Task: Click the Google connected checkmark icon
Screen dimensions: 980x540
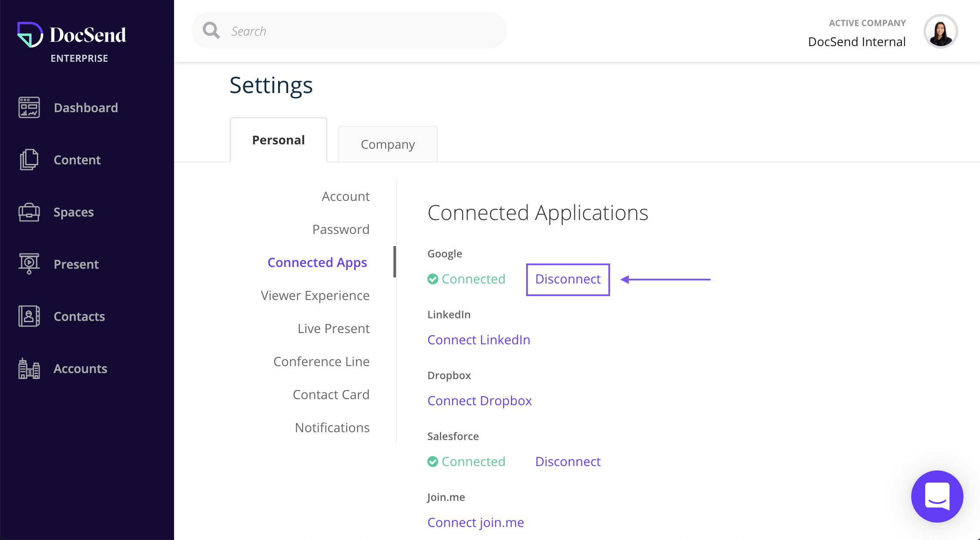Action: click(x=433, y=279)
